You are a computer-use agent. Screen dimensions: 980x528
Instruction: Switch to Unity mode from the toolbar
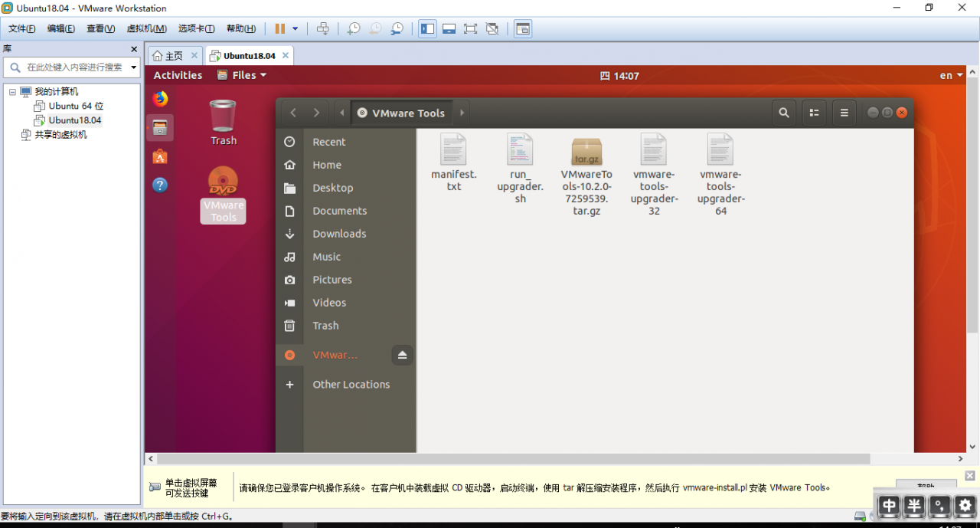492,29
